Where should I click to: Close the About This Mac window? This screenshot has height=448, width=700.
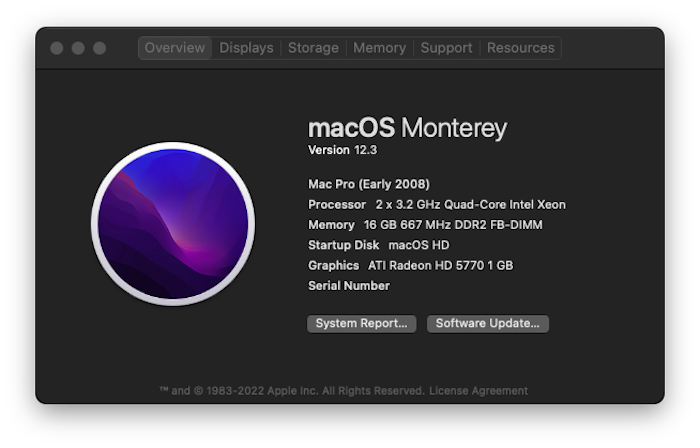57,48
